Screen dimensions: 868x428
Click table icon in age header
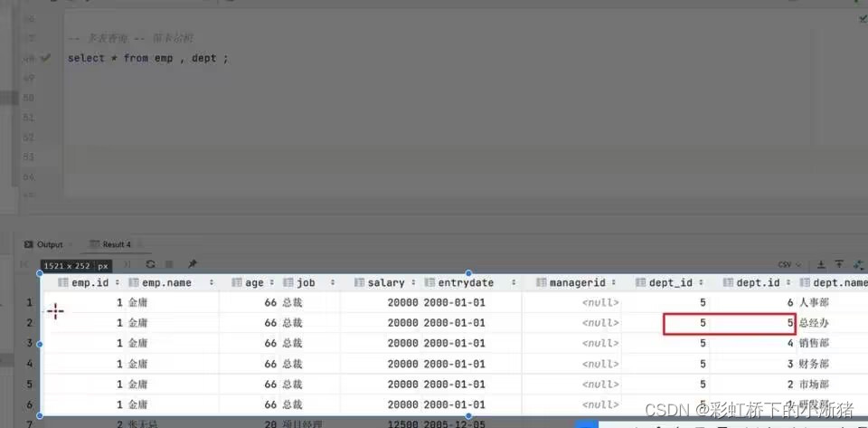[237, 283]
